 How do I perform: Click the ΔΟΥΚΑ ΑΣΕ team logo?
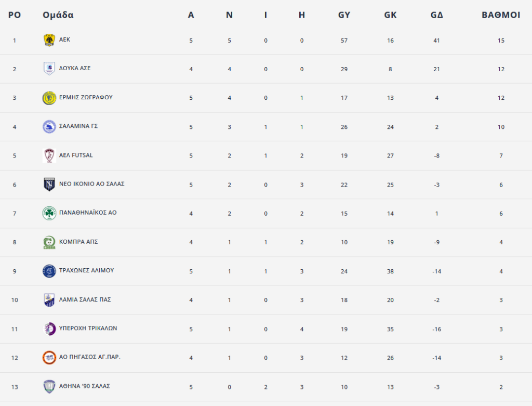pos(49,69)
